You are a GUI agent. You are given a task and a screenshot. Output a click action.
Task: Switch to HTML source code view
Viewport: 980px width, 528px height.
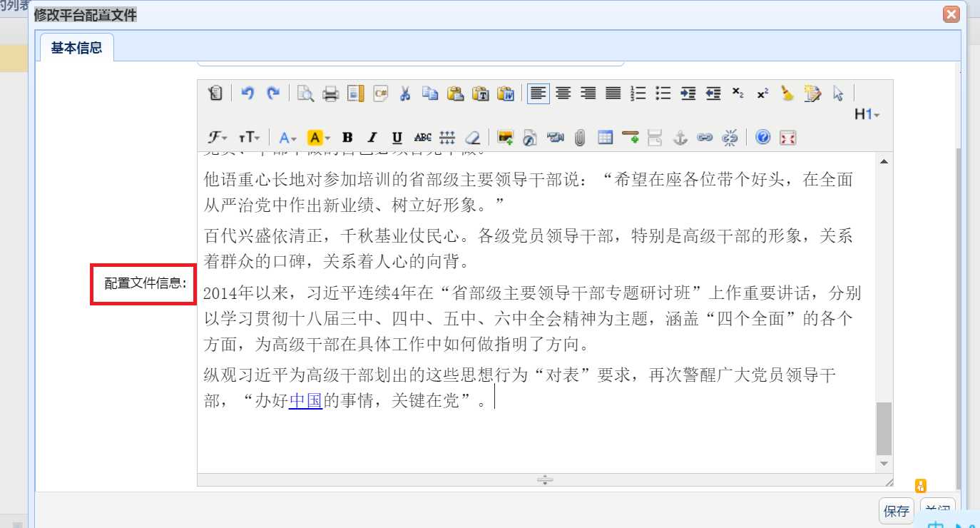216,93
